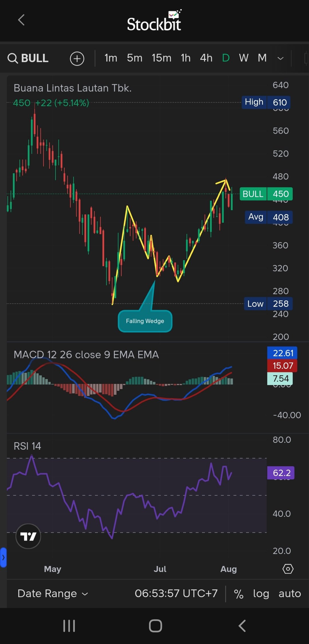Open chart settings hexagon icon
The height and width of the screenshot is (644, 309).
pyautogui.click(x=288, y=569)
